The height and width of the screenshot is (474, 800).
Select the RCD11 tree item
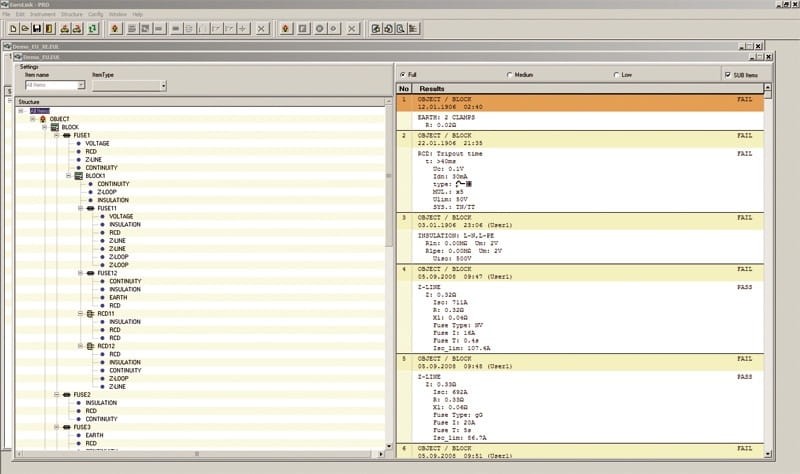106,314
